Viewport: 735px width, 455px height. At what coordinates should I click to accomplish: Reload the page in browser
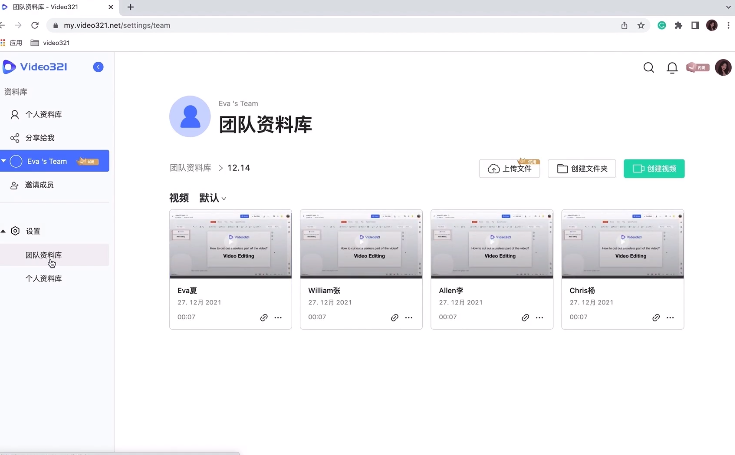click(35, 25)
